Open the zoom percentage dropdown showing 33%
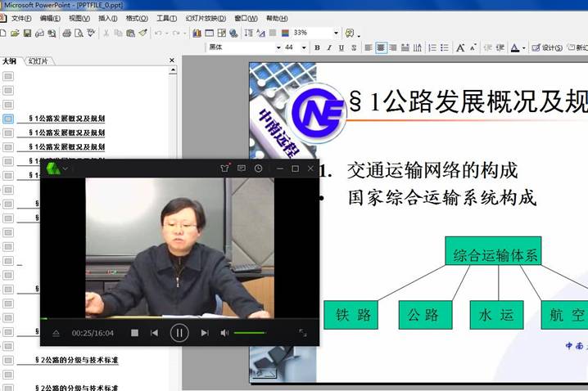This screenshot has height=391, width=588. (336, 34)
